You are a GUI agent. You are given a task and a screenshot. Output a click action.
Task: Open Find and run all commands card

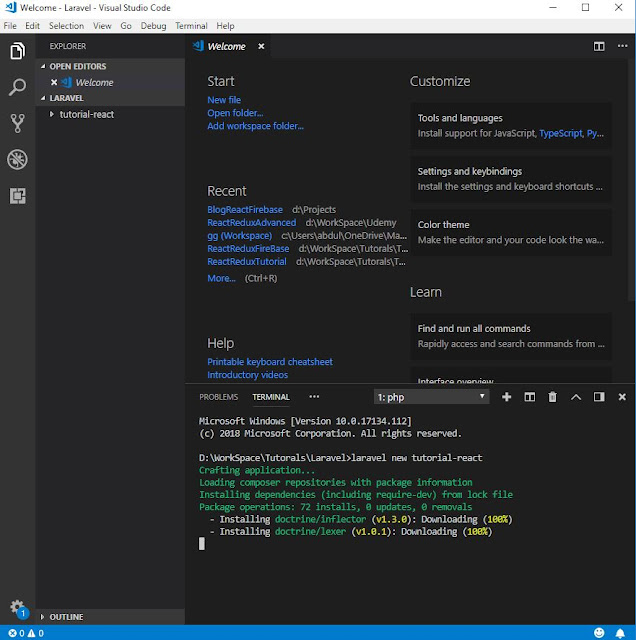511,336
